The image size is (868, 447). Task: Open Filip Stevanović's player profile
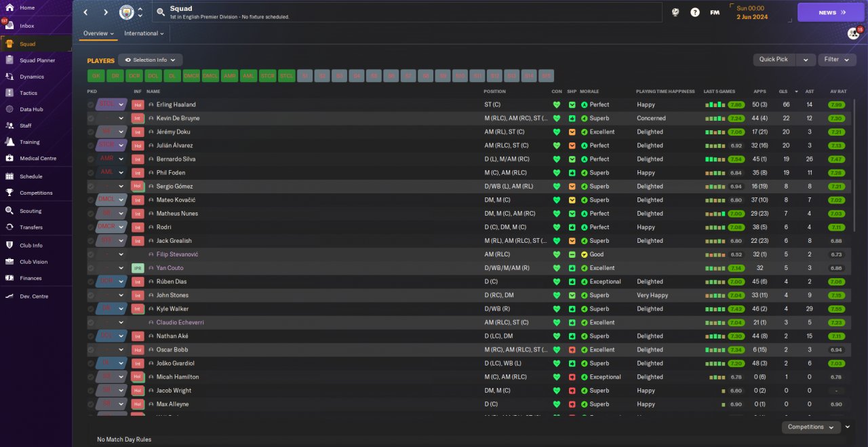177,254
